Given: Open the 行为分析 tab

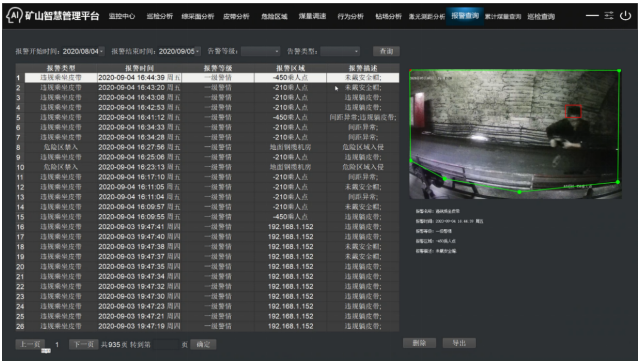Looking at the screenshot, I should (x=350, y=16).
